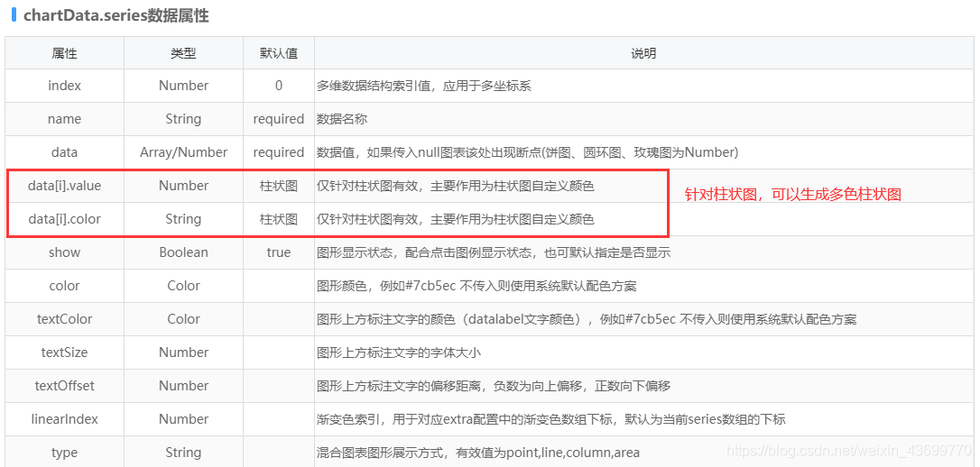Image resolution: width=980 pixels, height=467 pixels.
Task: Click the data property cell
Action: coord(64,152)
